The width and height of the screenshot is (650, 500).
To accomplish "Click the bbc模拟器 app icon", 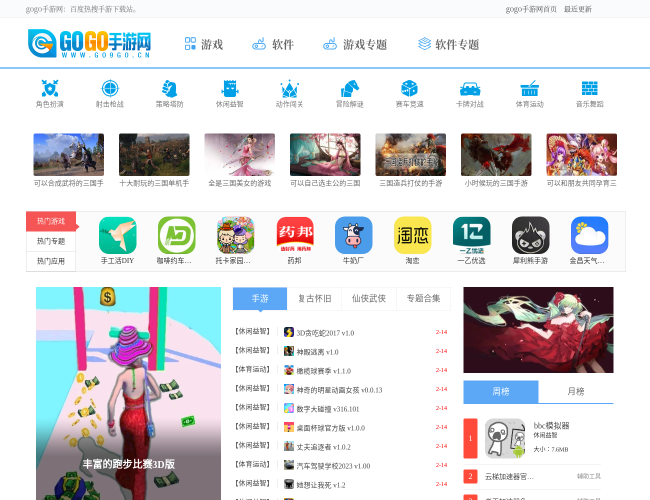I will pyautogui.click(x=505, y=438).
